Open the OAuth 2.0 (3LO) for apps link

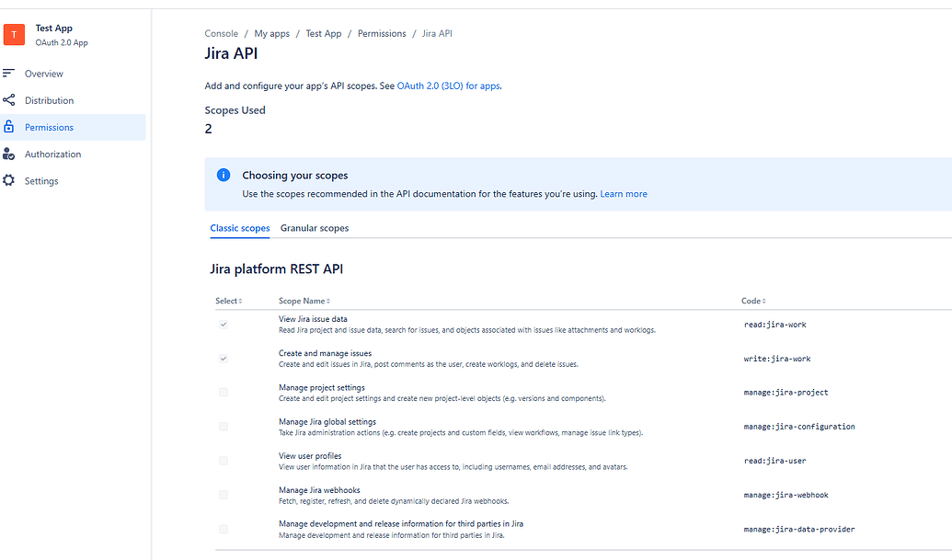coord(448,86)
